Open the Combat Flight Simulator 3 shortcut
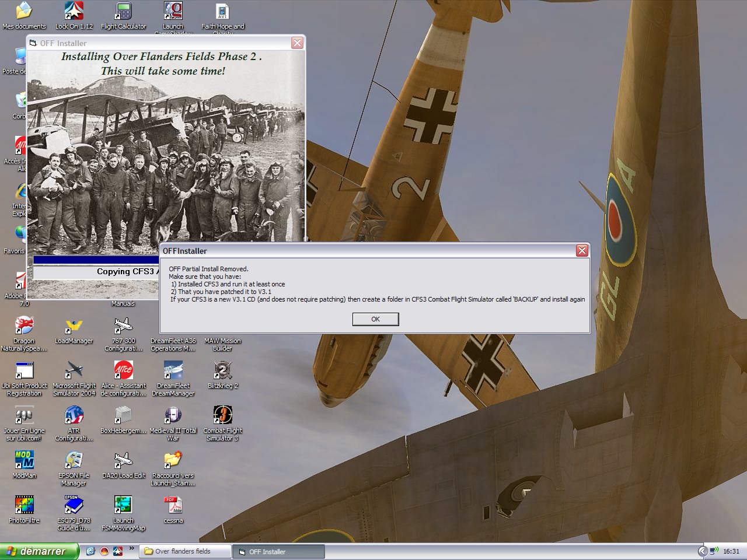 (x=222, y=415)
